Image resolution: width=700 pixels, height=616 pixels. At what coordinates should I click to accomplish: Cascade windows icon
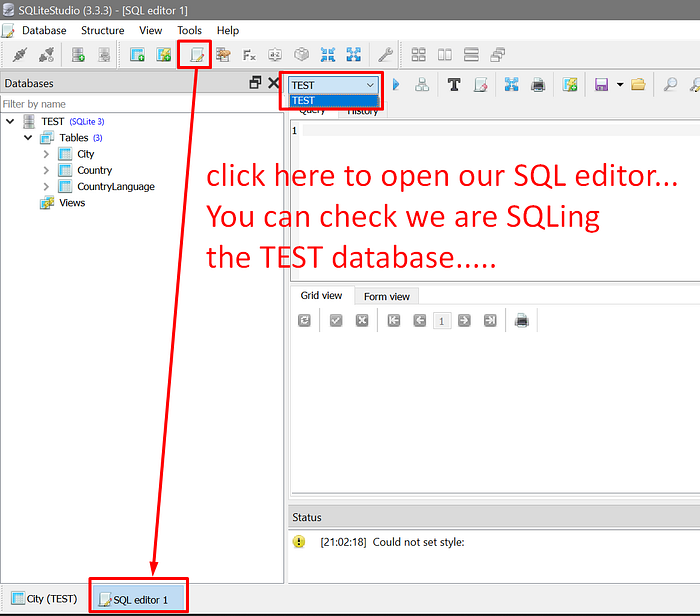(x=497, y=55)
